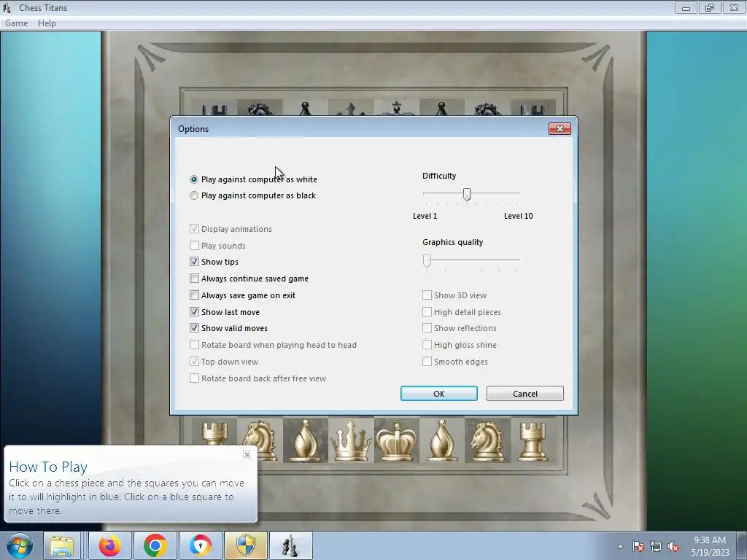Image resolution: width=747 pixels, height=560 pixels.
Task: Check Smooth edges option
Action: [427, 362]
